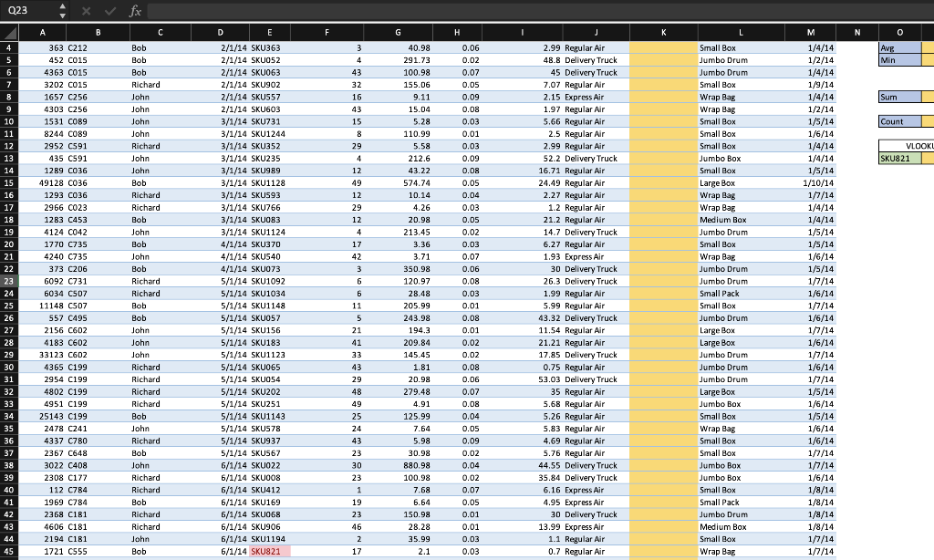Select column K header
This screenshot has width=934, height=560.
point(664,32)
